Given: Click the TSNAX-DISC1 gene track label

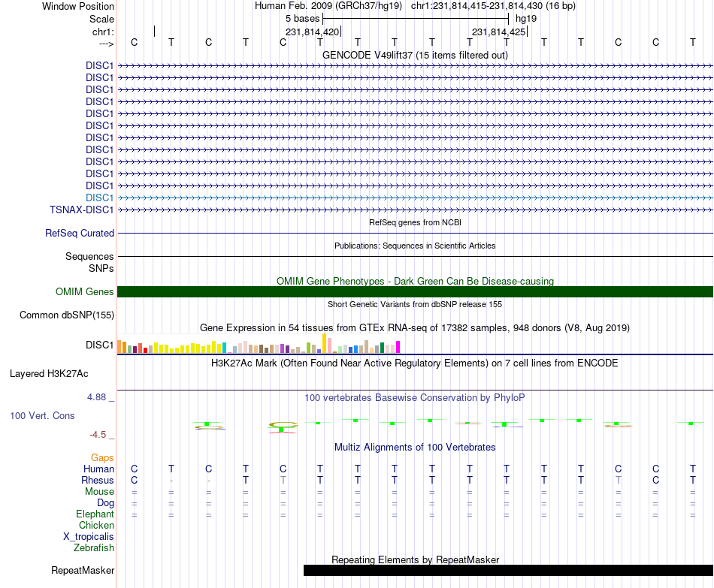Looking at the screenshot, I should pos(81,210).
